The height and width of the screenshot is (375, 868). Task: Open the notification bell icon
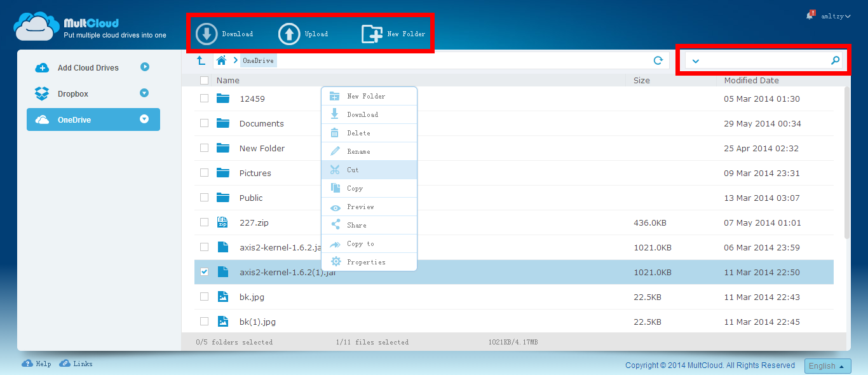(x=810, y=15)
